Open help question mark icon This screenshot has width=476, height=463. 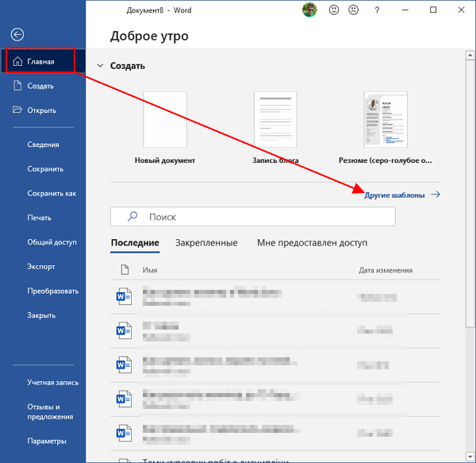pyautogui.click(x=377, y=10)
